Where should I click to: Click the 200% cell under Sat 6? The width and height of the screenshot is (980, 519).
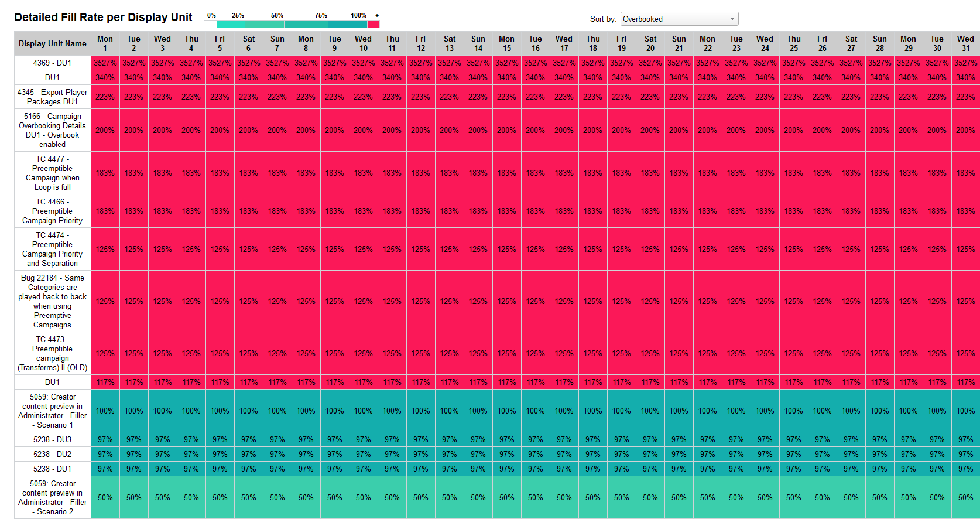click(x=249, y=130)
